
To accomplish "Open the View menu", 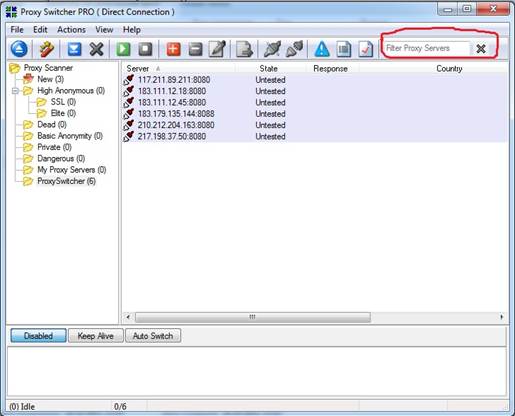I will pyautogui.click(x=104, y=30).
